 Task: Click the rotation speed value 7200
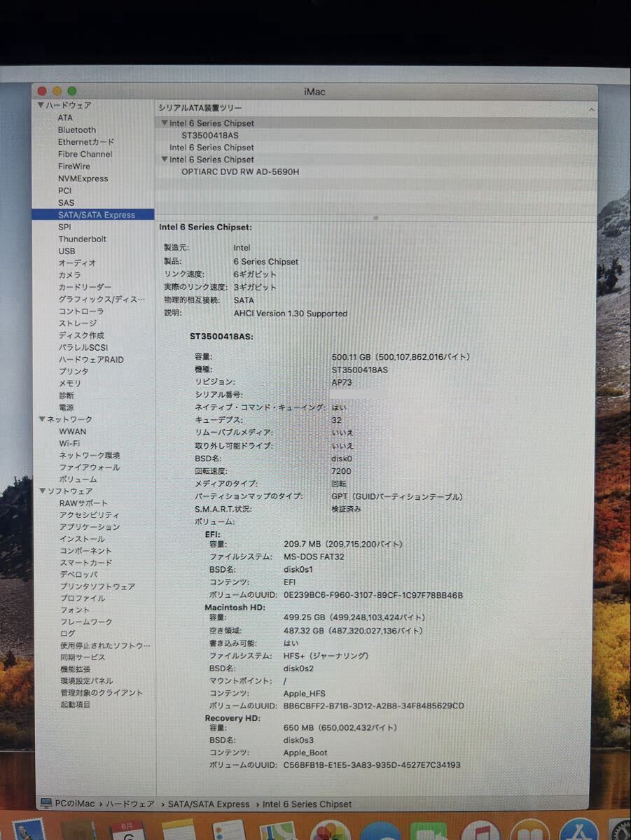pos(341,471)
